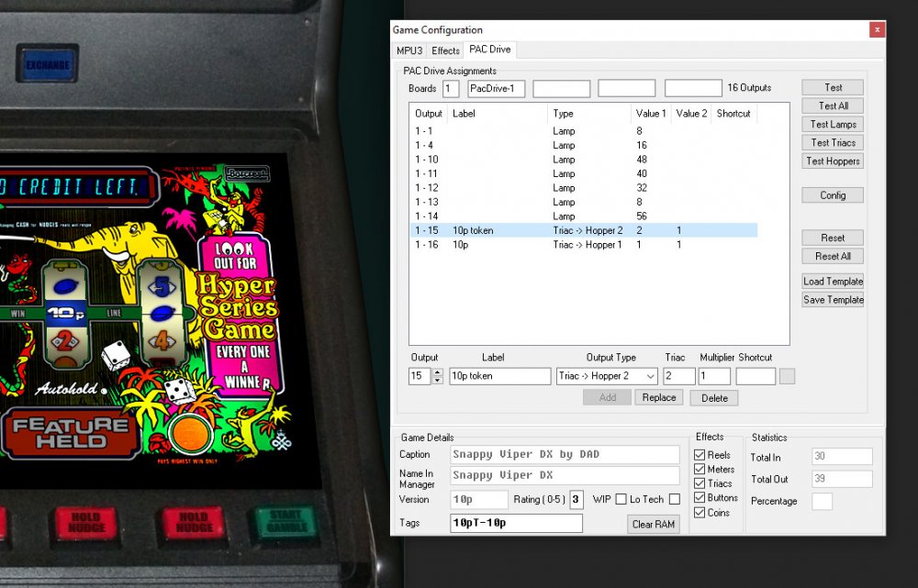Click Save Template
This screenshot has width=918, height=588.
click(833, 300)
